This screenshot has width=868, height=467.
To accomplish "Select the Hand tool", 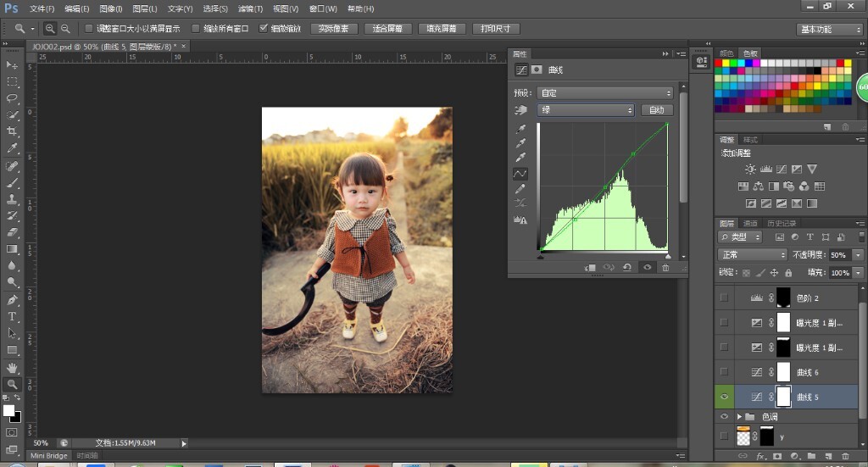I will [x=12, y=367].
